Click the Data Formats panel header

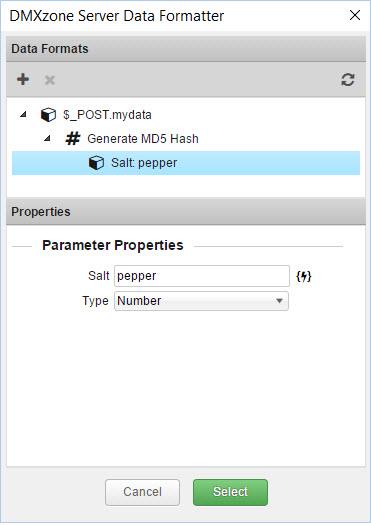point(186,49)
